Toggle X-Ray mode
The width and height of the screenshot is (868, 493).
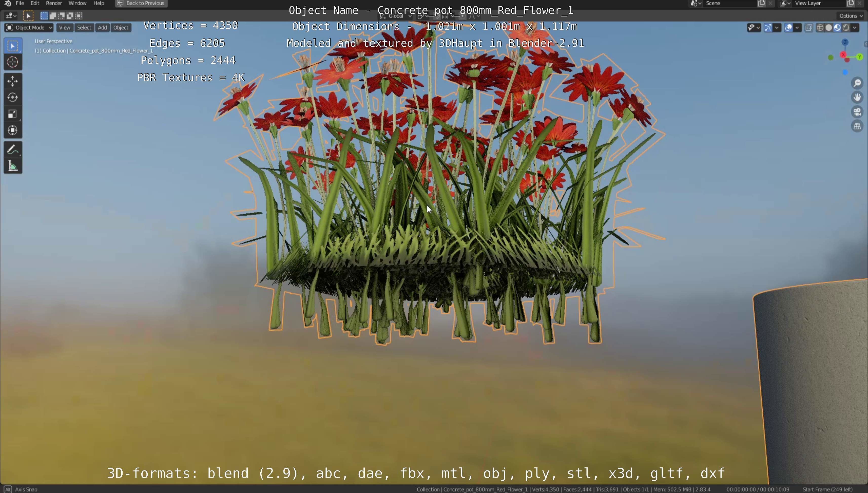[809, 28]
